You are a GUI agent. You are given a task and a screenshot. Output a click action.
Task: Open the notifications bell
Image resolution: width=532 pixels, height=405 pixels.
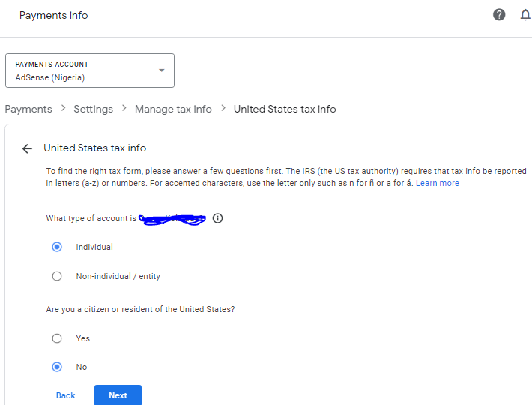click(525, 15)
